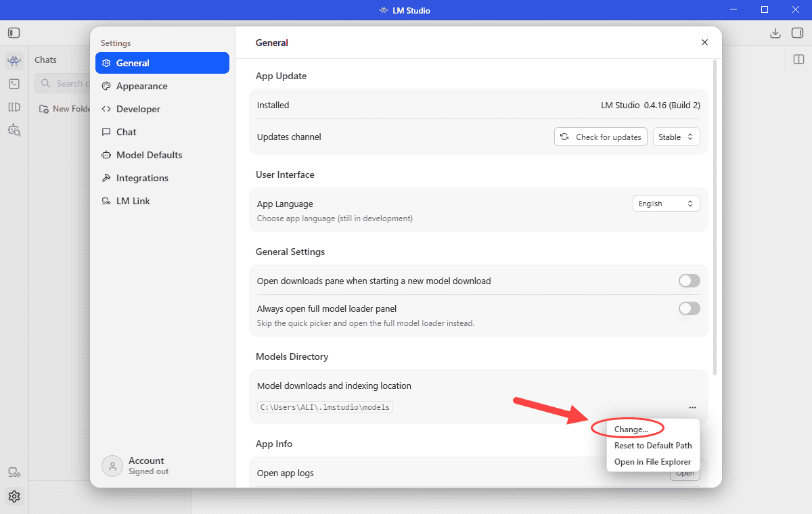Enable Always open full model loader panel
The height and width of the screenshot is (514, 812).
tap(690, 308)
